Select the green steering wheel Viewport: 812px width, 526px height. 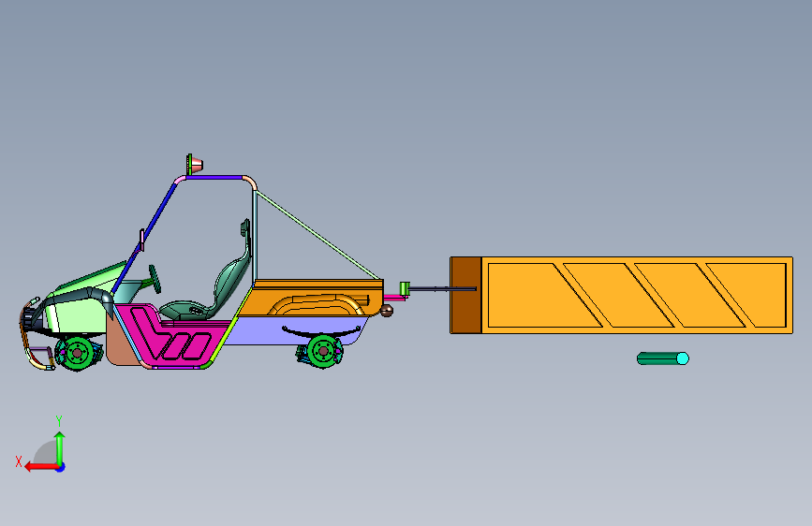tap(155, 279)
